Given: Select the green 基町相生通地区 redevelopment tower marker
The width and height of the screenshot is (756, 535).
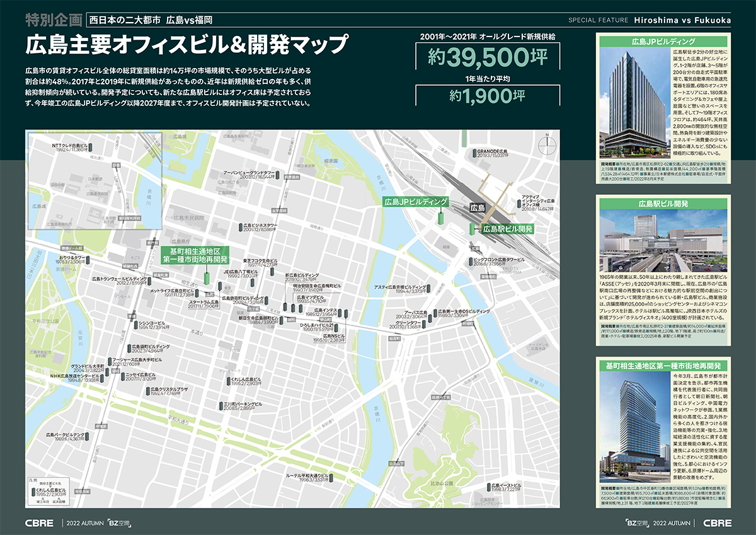Looking at the screenshot, I should tap(205, 277).
